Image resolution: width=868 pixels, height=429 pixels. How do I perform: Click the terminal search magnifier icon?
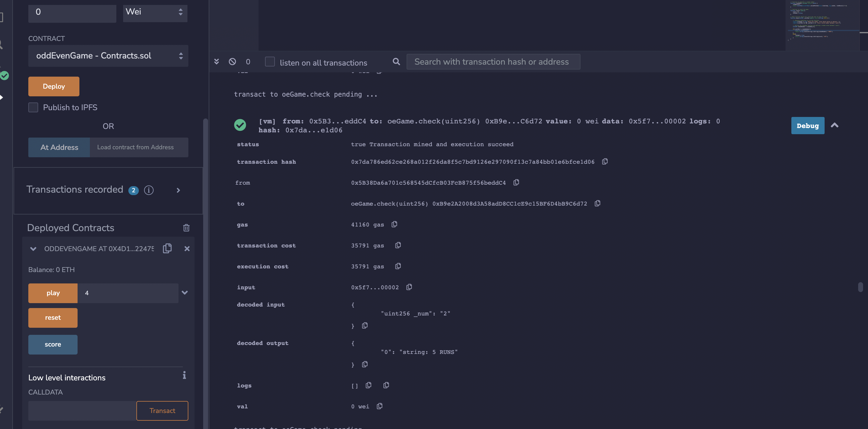click(x=396, y=62)
